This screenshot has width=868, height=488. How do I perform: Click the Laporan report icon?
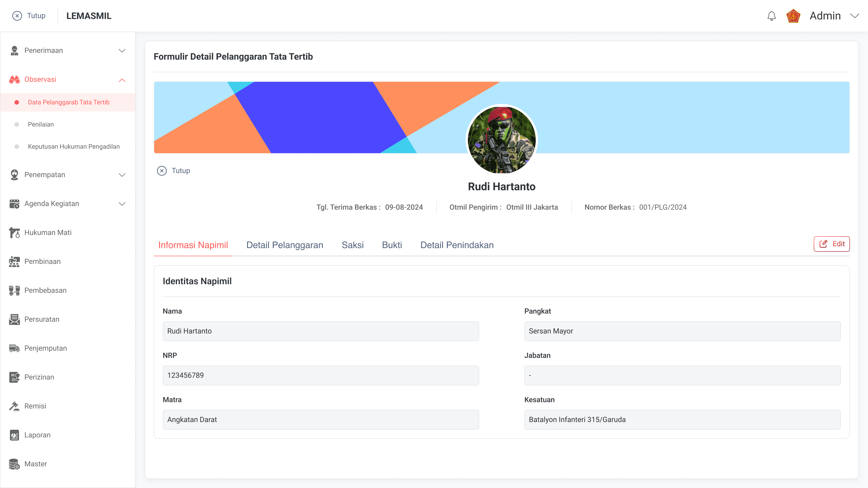click(x=14, y=435)
